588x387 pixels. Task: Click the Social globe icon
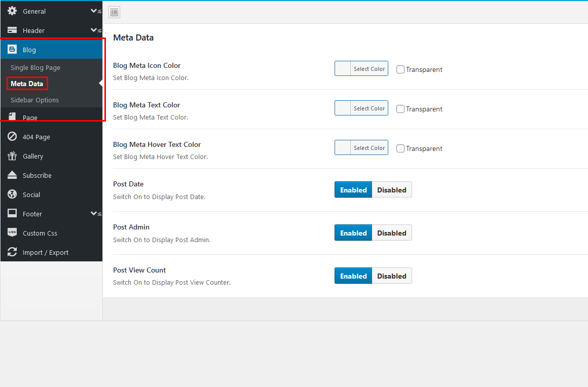(12, 195)
